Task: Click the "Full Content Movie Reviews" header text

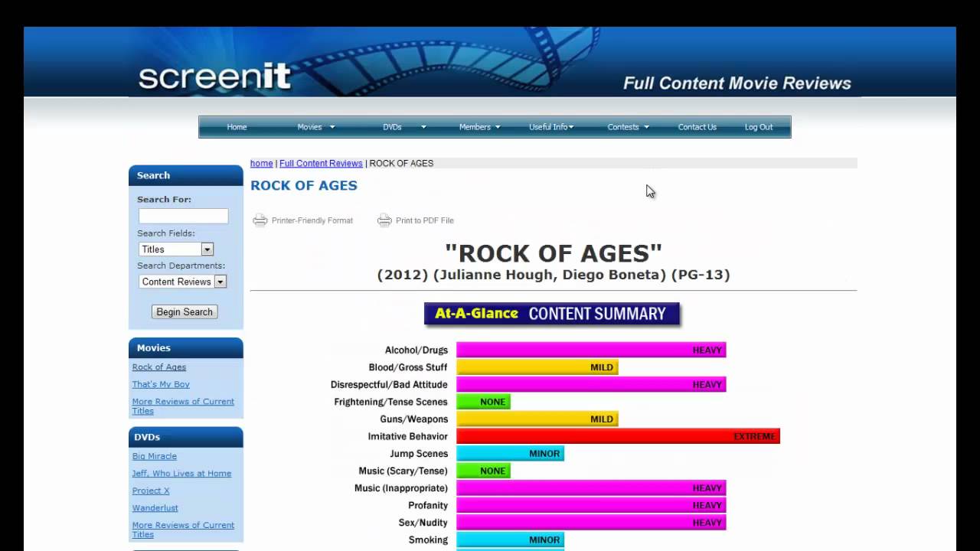Action: 737,83
